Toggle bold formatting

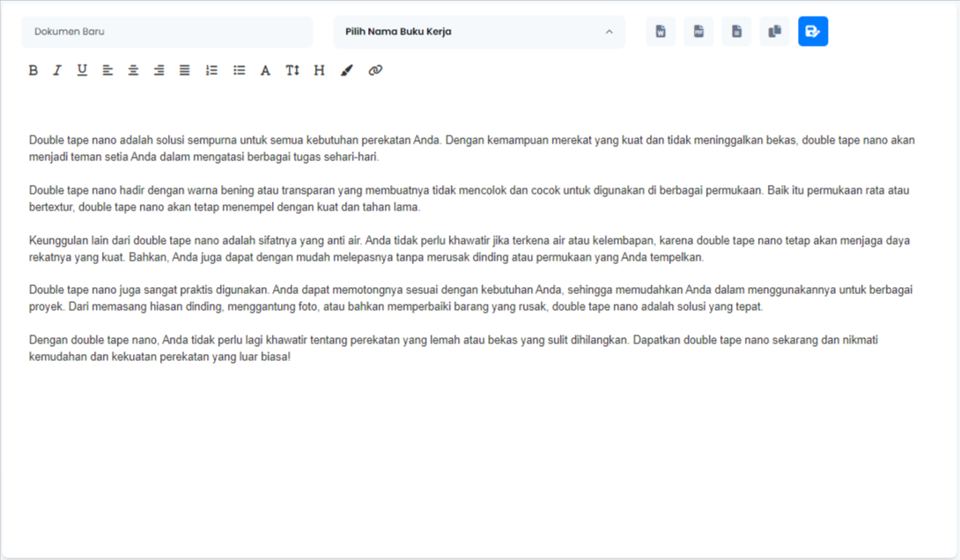[33, 70]
